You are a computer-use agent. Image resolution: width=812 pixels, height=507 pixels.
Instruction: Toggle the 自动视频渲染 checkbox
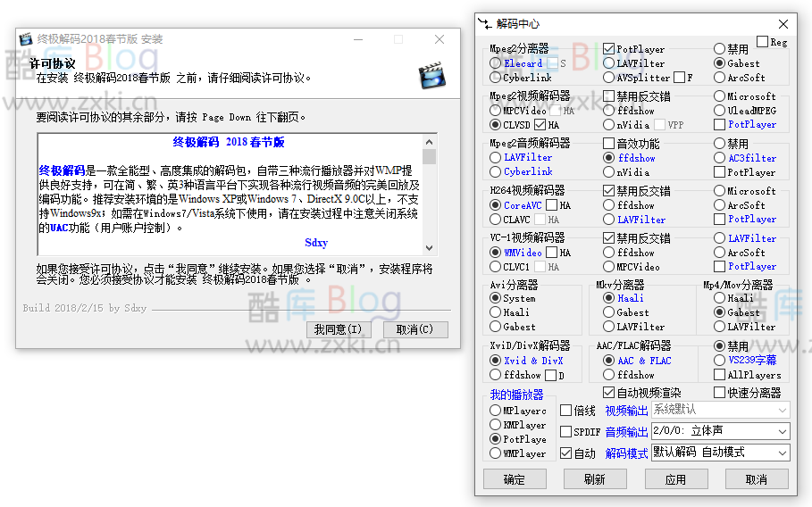[x=609, y=393]
